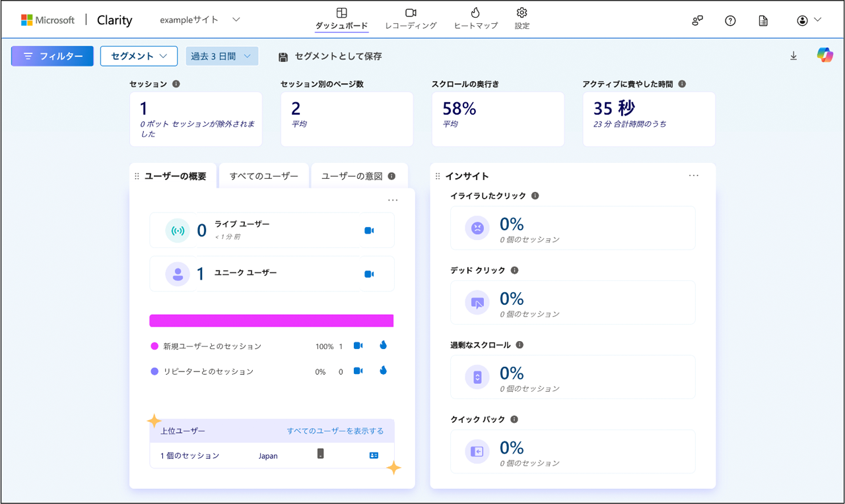The height and width of the screenshot is (504, 845).
Task: Click heatmap flame icon for 新規ユーザーとのセッション
Action: click(383, 345)
